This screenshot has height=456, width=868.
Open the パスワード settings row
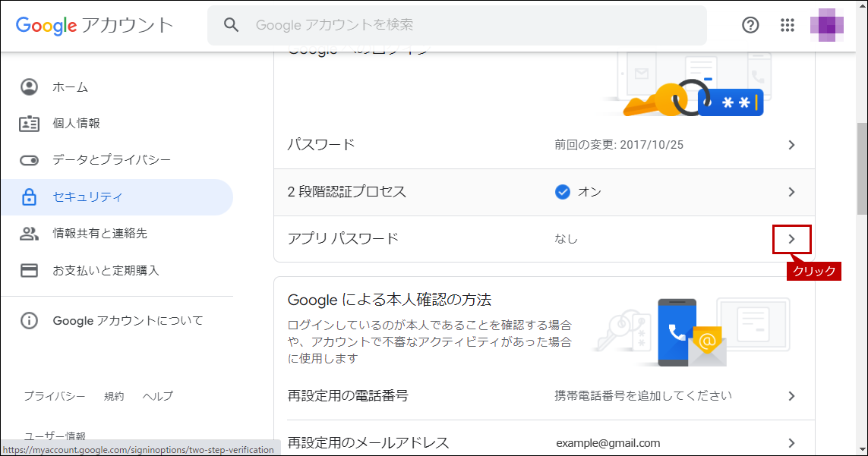click(x=544, y=145)
